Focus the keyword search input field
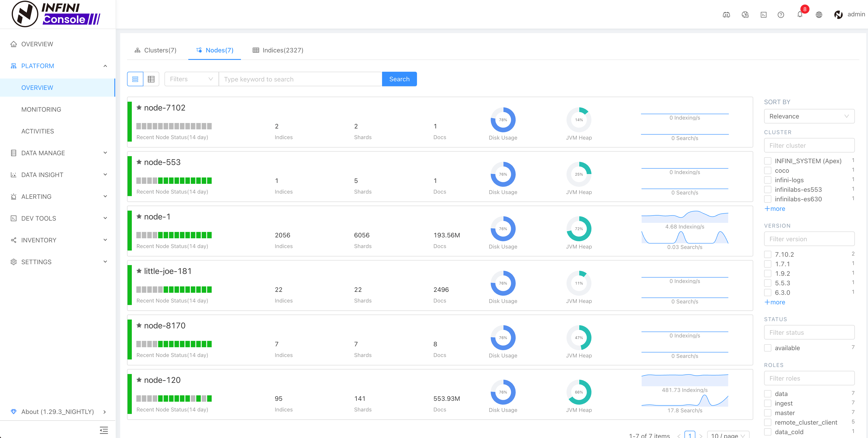Image resolution: width=868 pixels, height=438 pixels. coord(300,79)
